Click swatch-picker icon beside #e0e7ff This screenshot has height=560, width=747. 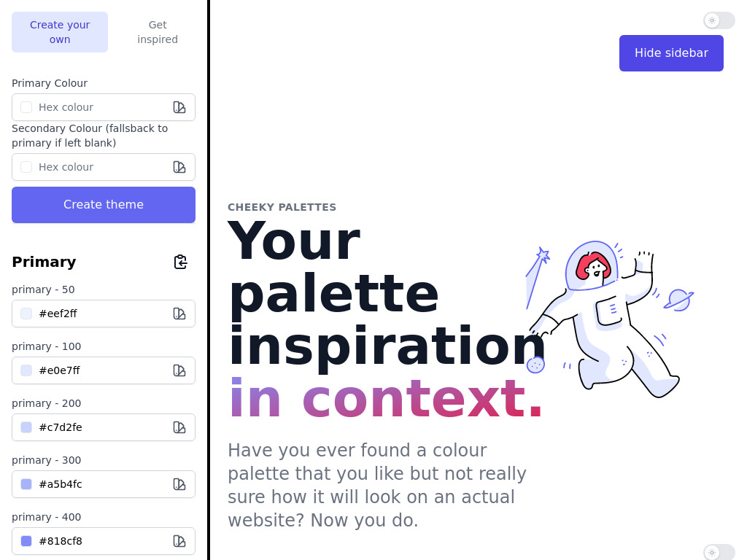click(179, 370)
